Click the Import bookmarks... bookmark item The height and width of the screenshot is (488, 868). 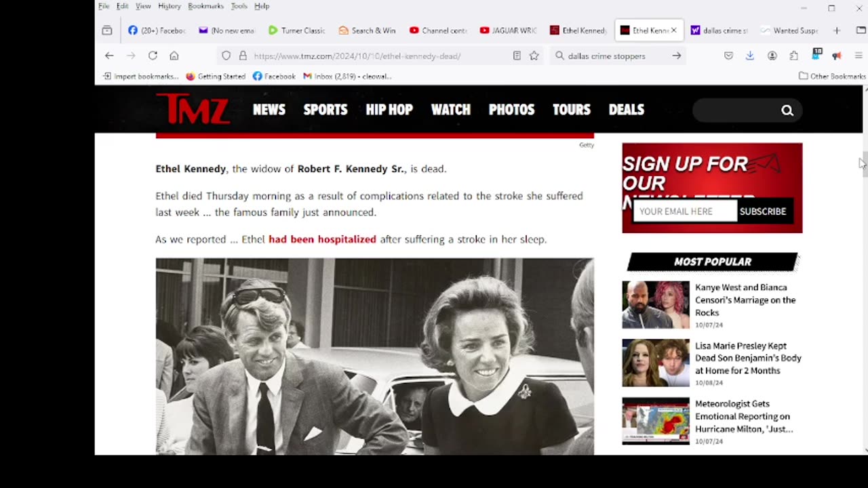tap(140, 76)
